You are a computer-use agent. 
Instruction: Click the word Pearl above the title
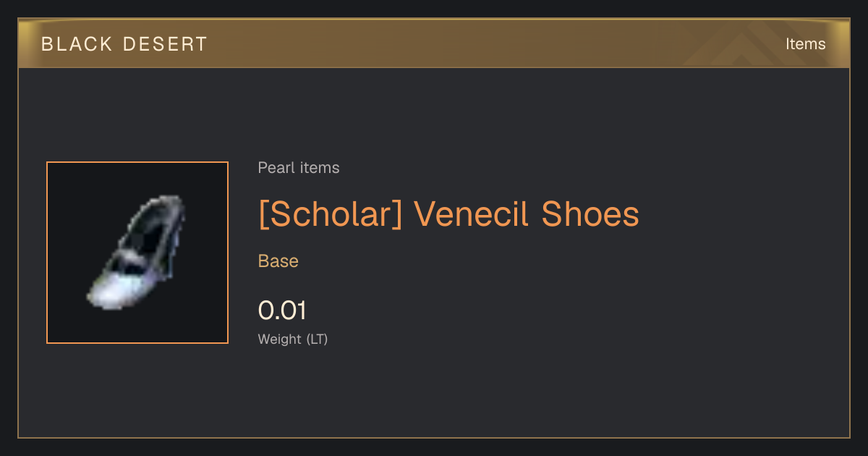point(274,168)
